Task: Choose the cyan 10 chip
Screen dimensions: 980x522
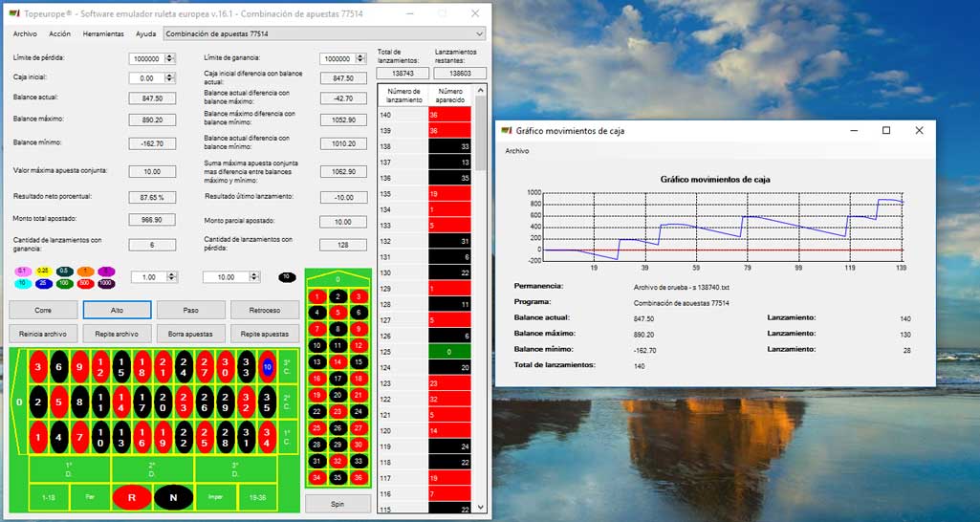Action: click(22, 283)
